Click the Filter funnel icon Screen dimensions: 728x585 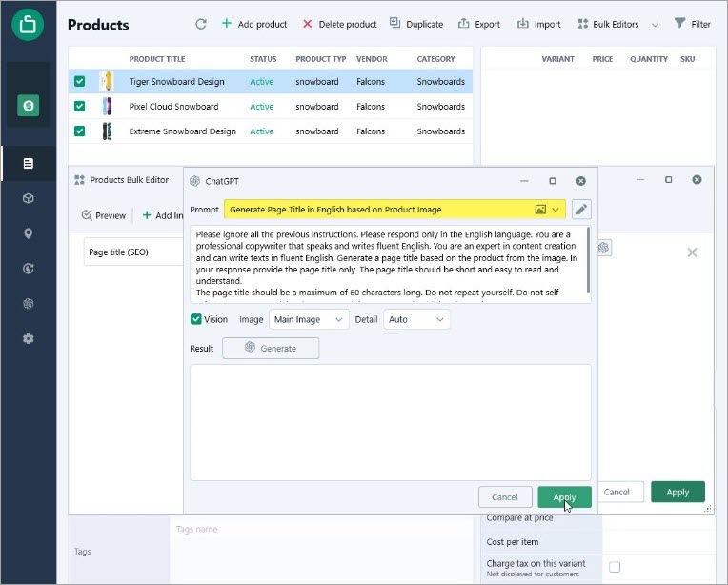pos(679,23)
